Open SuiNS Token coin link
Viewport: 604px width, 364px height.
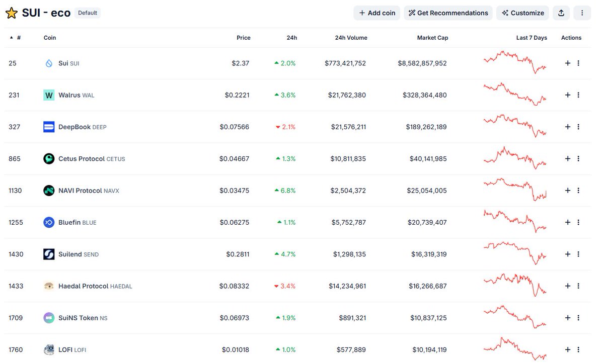[x=83, y=318]
